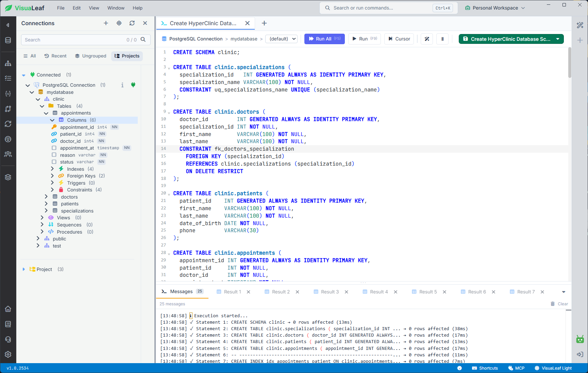The width and height of the screenshot is (588, 373).
Task: Expand the Project (3) group
Action: [x=24, y=269]
